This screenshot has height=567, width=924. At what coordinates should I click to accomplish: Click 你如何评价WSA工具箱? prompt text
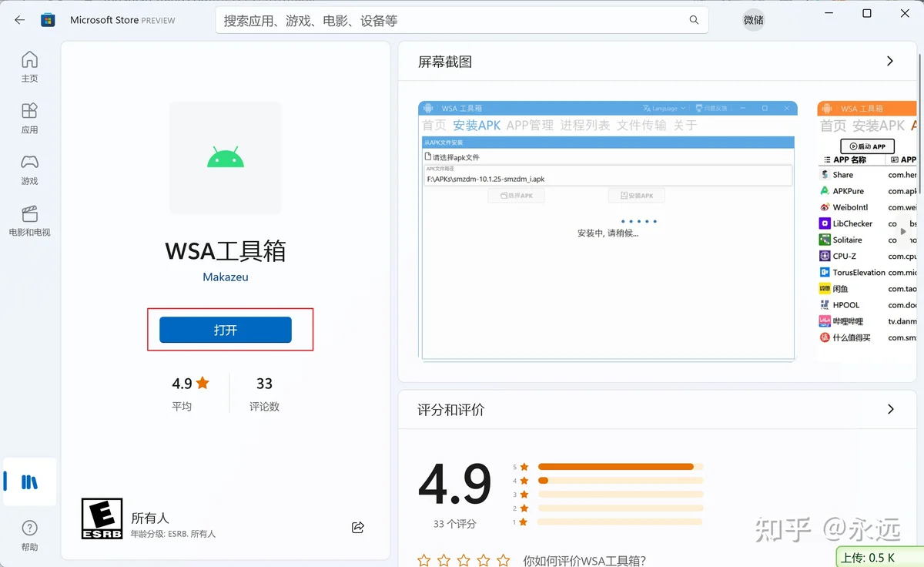tap(584, 561)
